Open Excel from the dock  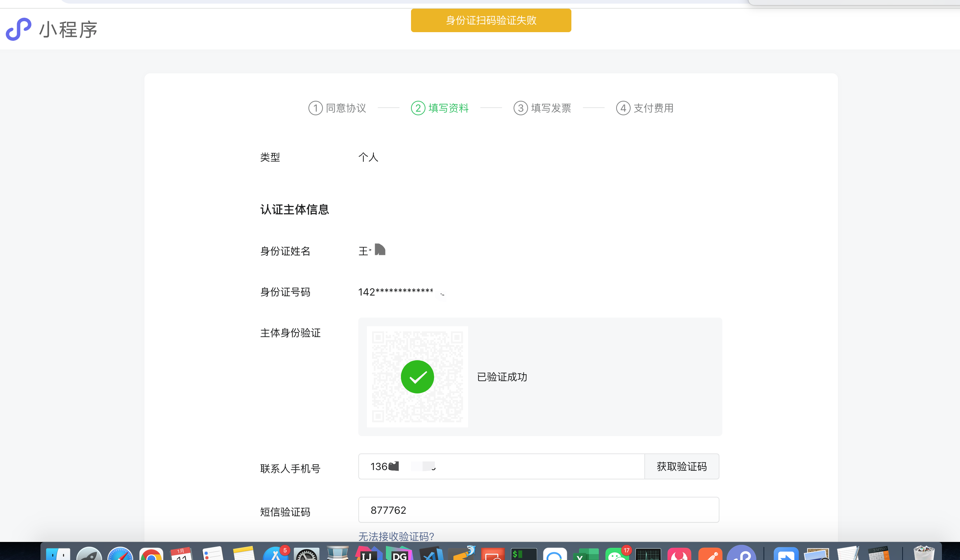pyautogui.click(x=585, y=555)
